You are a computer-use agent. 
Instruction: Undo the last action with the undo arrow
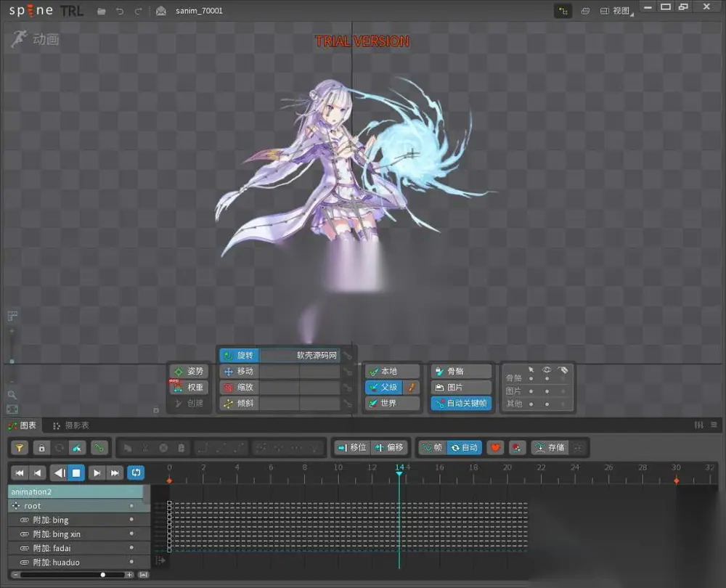coord(120,11)
